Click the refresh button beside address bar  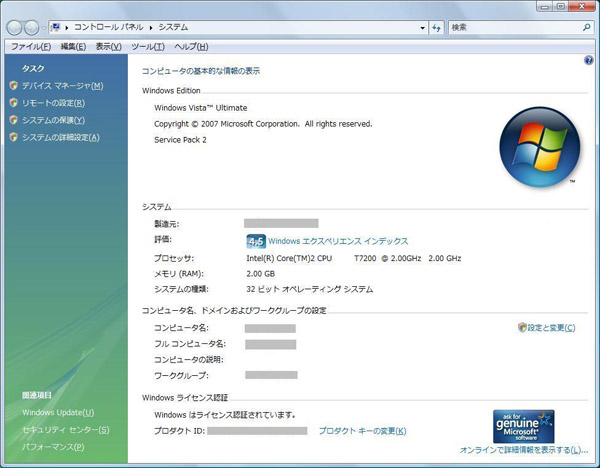pyautogui.click(x=436, y=28)
